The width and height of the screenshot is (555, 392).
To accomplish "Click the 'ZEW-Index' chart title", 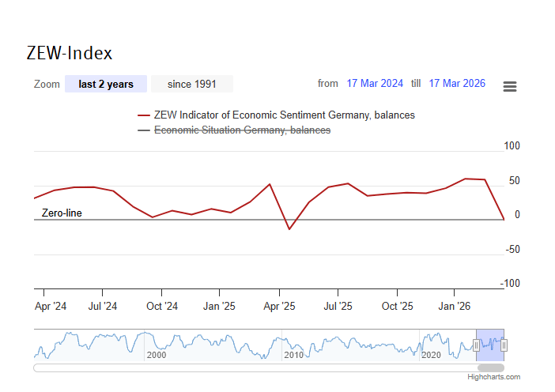I will (70, 53).
